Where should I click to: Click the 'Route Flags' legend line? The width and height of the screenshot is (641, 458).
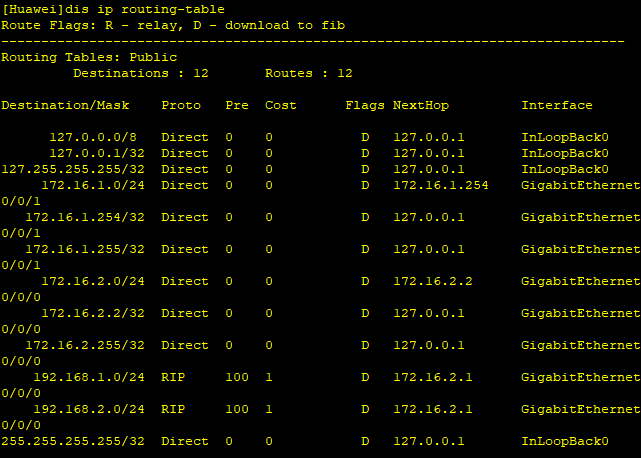click(x=173, y=25)
